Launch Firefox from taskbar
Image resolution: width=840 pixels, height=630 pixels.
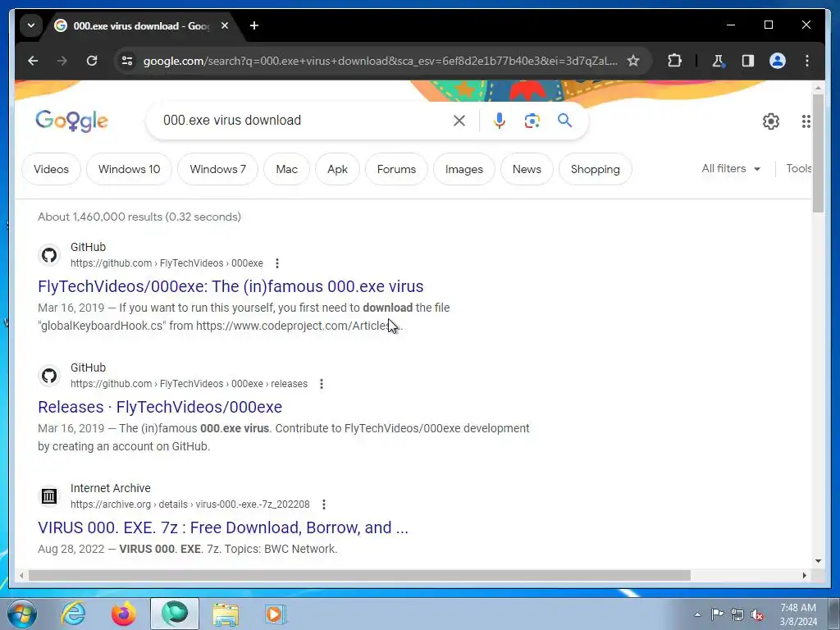(x=123, y=614)
